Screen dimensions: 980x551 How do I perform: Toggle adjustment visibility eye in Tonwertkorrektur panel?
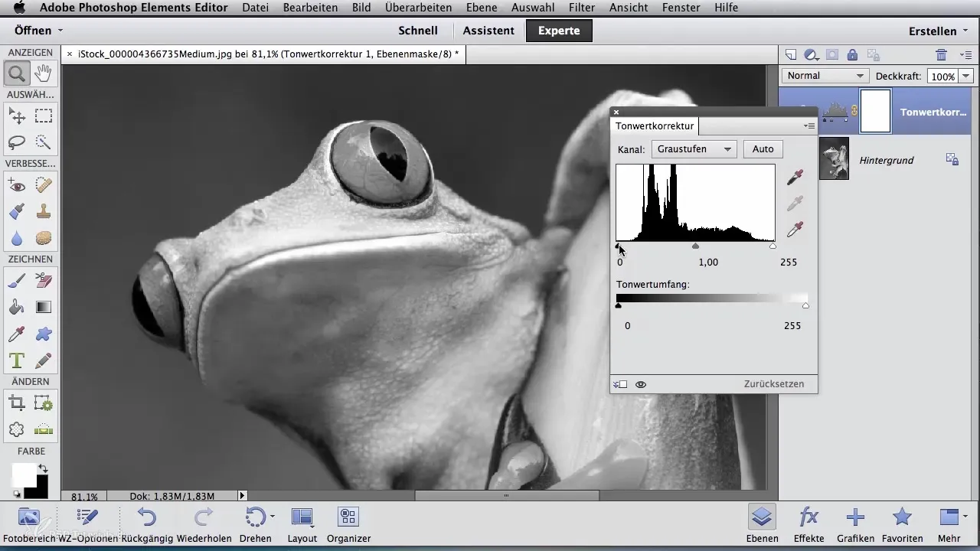(x=641, y=384)
